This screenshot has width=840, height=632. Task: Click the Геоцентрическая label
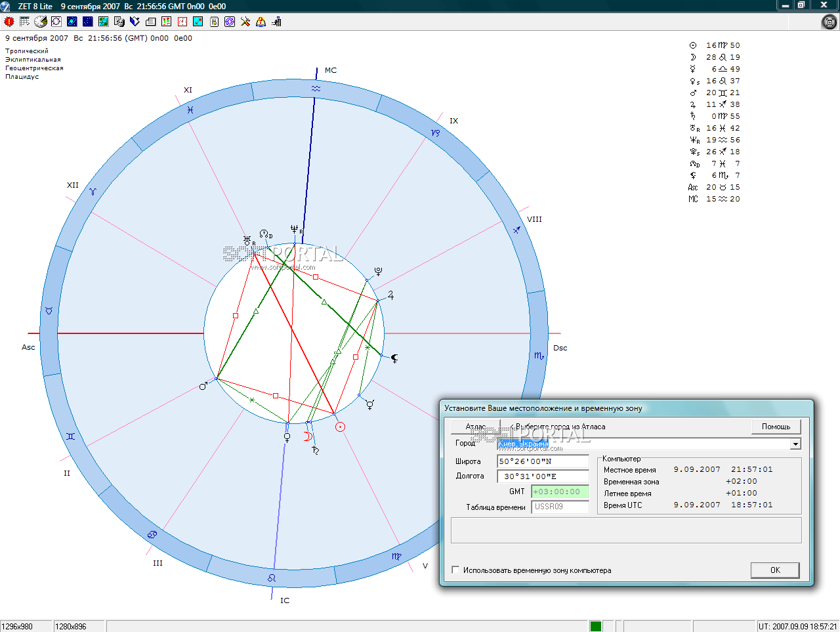click(34, 68)
